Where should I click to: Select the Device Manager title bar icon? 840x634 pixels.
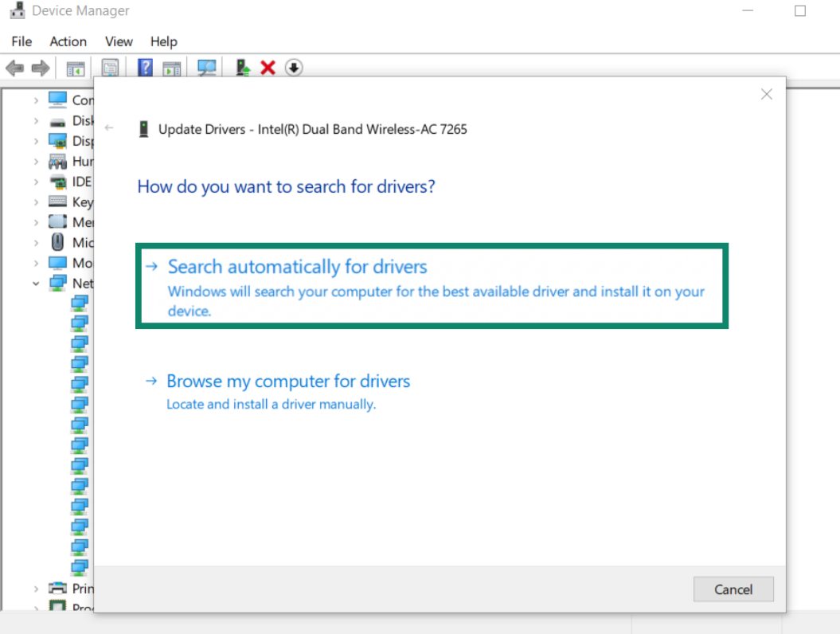click(x=17, y=10)
